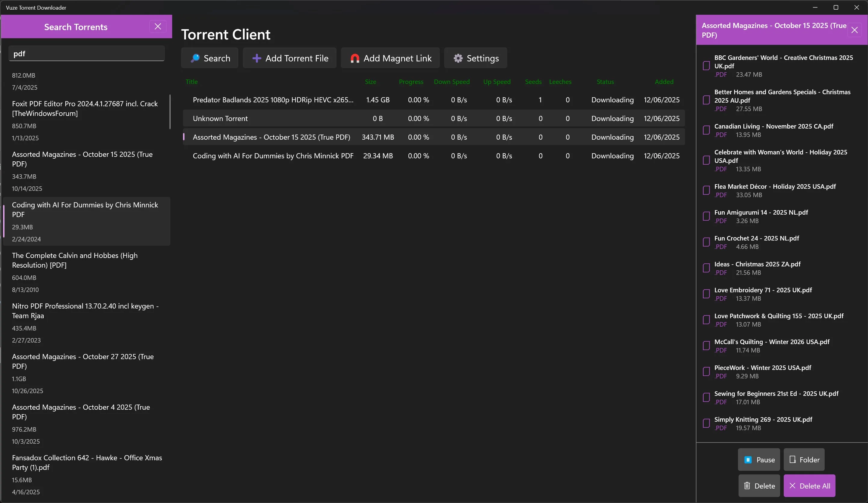
Task: Sort by Leeches column header
Action: (560, 82)
